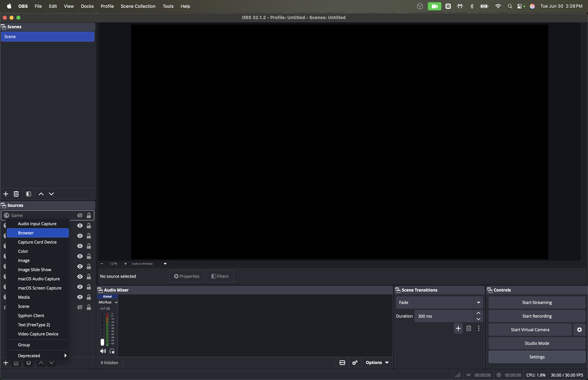Open the Tools menu
Viewport: 588px width, 380px height.
[168, 6]
